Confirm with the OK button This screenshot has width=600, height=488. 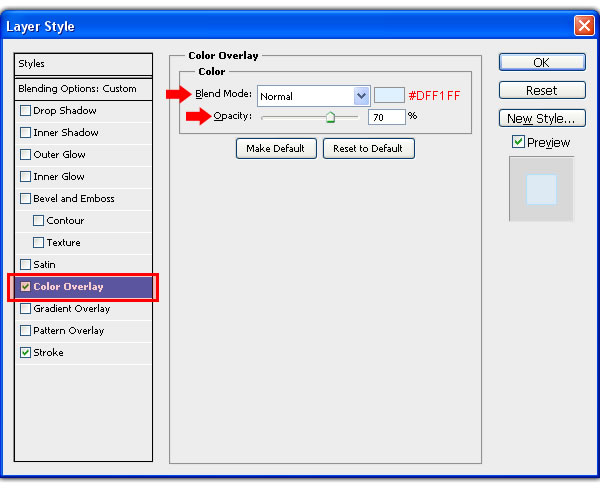tap(542, 62)
